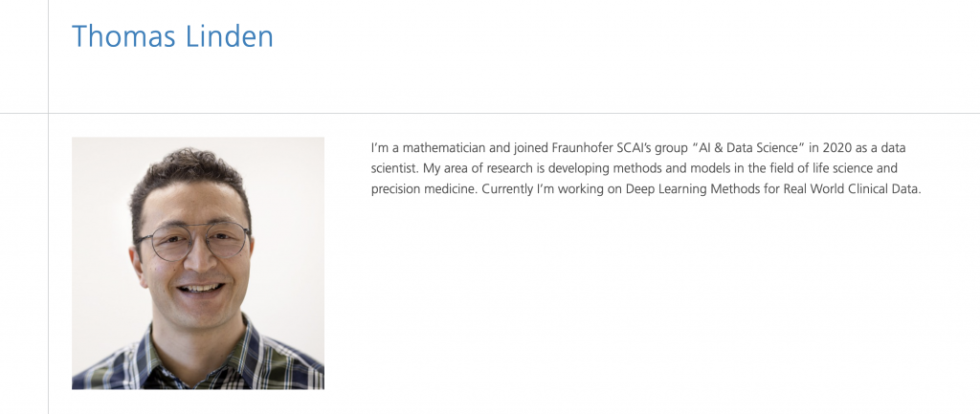This screenshot has height=414, width=980.
Task: Click the phrase "area of research"
Action: pyautogui.click(x=487, y=168)
